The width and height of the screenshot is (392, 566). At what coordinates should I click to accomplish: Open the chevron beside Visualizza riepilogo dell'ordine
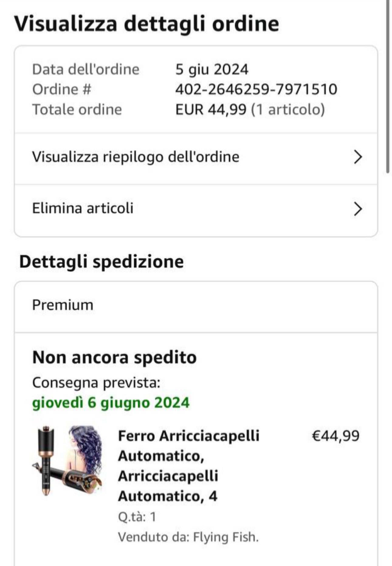pyautogui.click(x=358, y=157)
